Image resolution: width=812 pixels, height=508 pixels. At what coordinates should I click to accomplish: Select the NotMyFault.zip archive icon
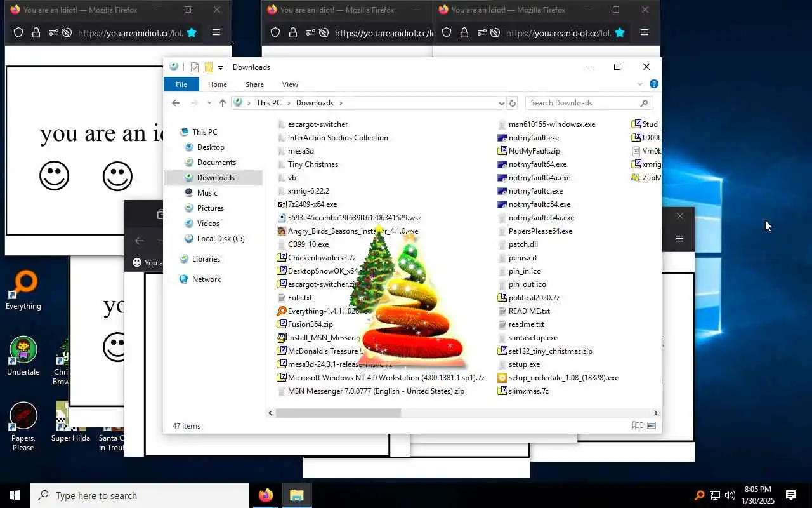(x=502, y=151)
